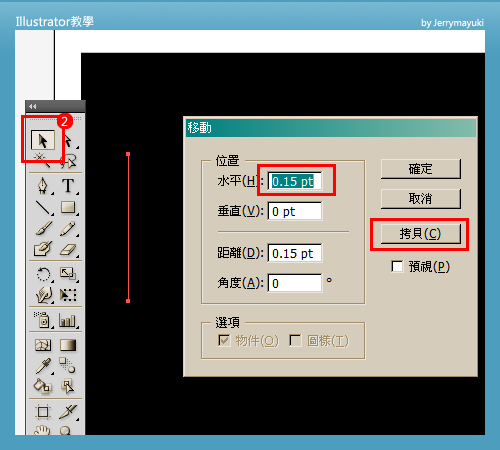500x450 pixels.
Task: Select the Blend tool
Action: (x=67, y=365)
